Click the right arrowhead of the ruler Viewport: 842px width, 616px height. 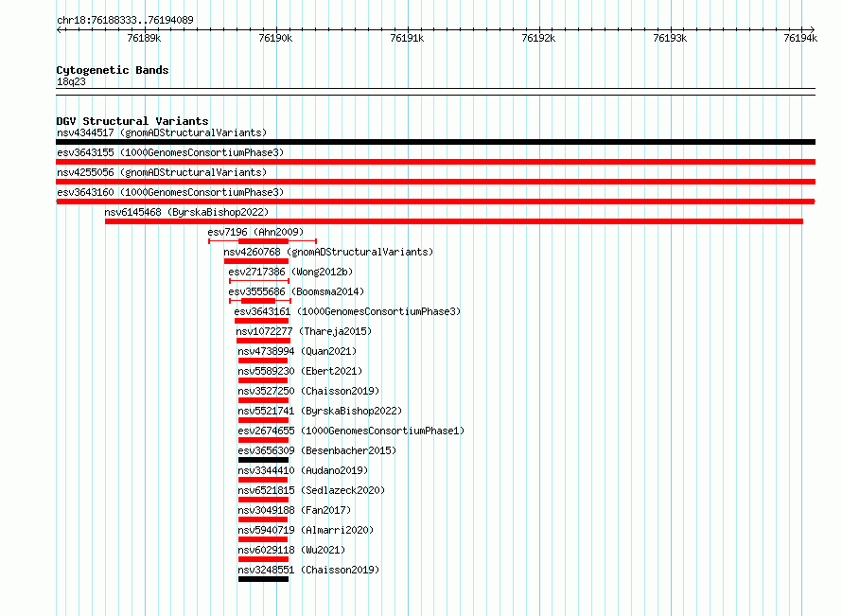pyautogui.click(x=813, y=30)
